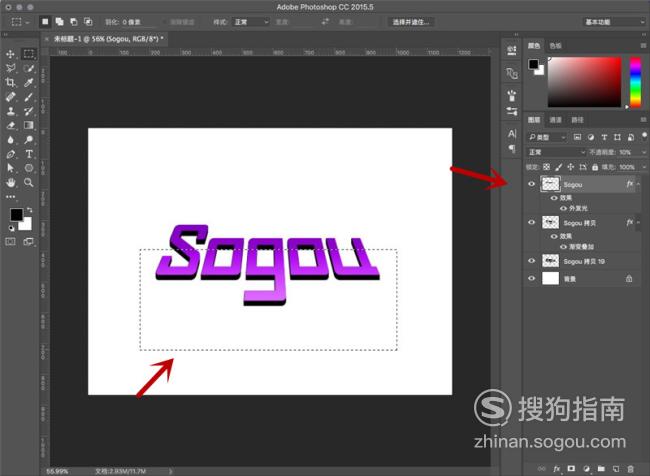Collapse the effects list of the Sogou layer
The width and height of the screenshot is (650, 476).
coord(638,184)
